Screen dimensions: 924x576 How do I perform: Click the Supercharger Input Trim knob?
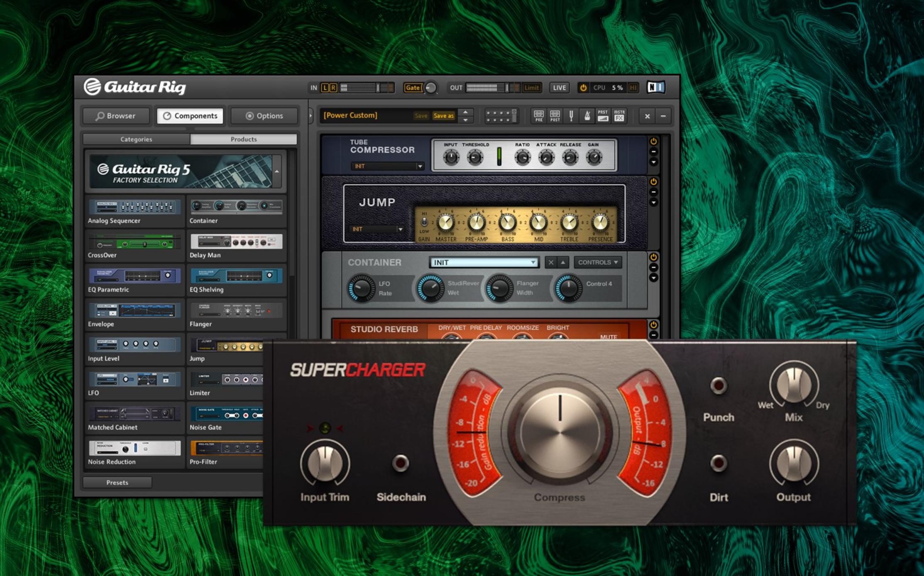325,464
